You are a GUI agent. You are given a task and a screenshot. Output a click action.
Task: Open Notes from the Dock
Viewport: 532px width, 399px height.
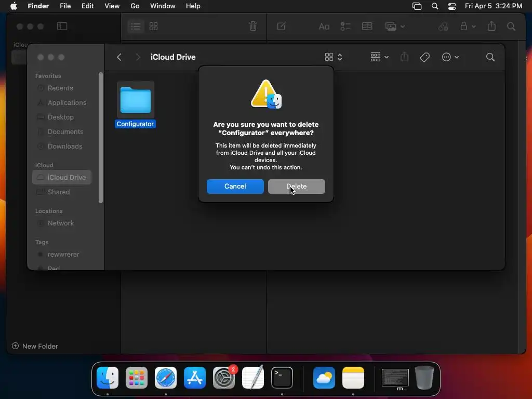point(353,378)
